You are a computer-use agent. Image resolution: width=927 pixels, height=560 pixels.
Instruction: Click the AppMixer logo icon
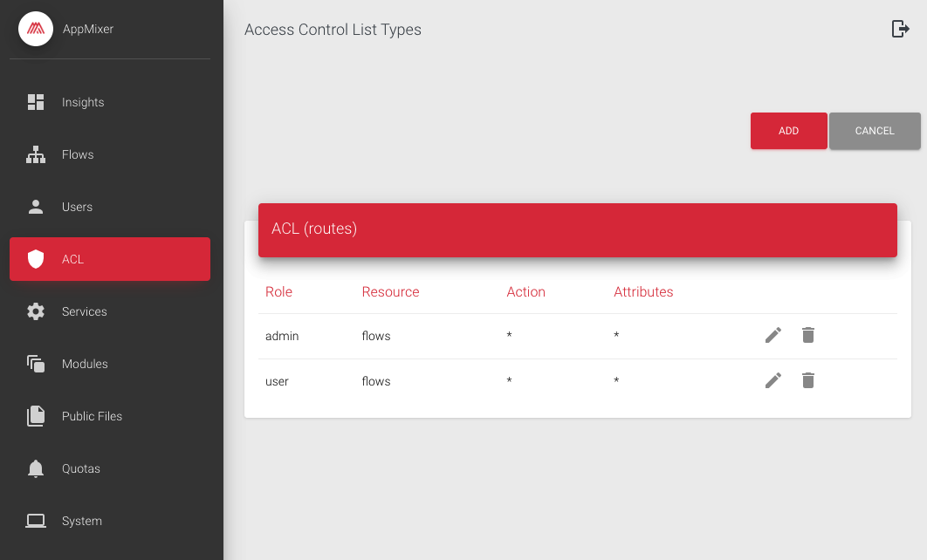[x=36, y=29]
